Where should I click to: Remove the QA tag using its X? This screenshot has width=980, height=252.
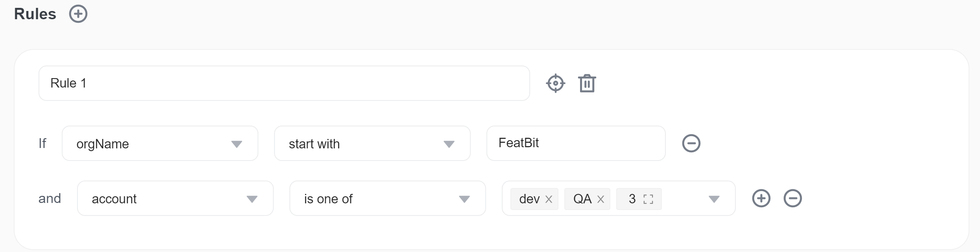[x=601, y=199]
